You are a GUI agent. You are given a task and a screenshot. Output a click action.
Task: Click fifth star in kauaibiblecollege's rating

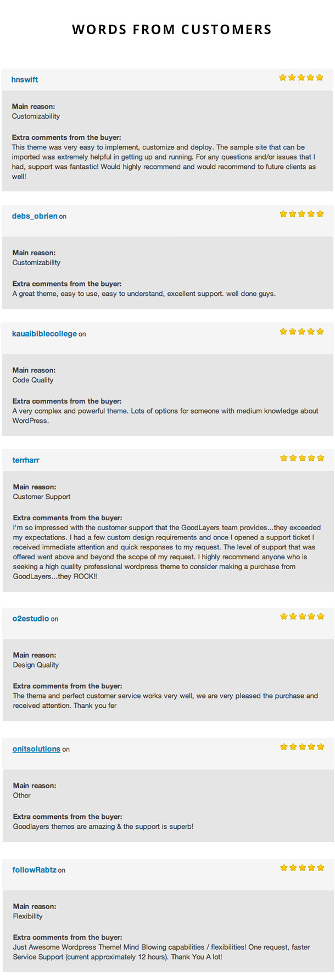pos(320,332)
